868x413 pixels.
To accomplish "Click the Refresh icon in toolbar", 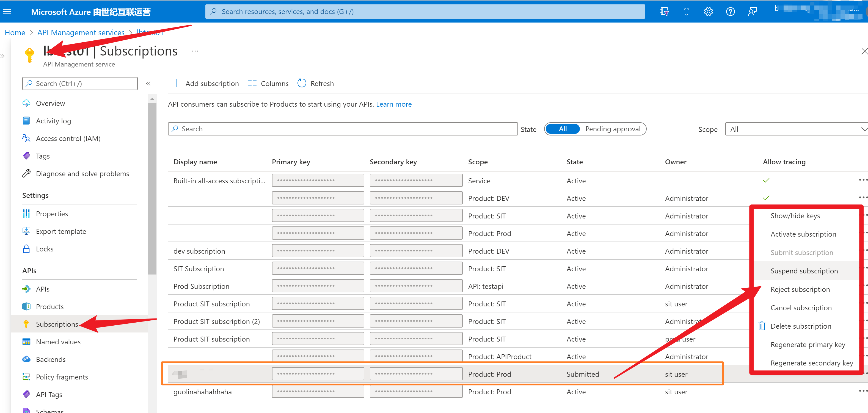I will (x=302, y=83).
